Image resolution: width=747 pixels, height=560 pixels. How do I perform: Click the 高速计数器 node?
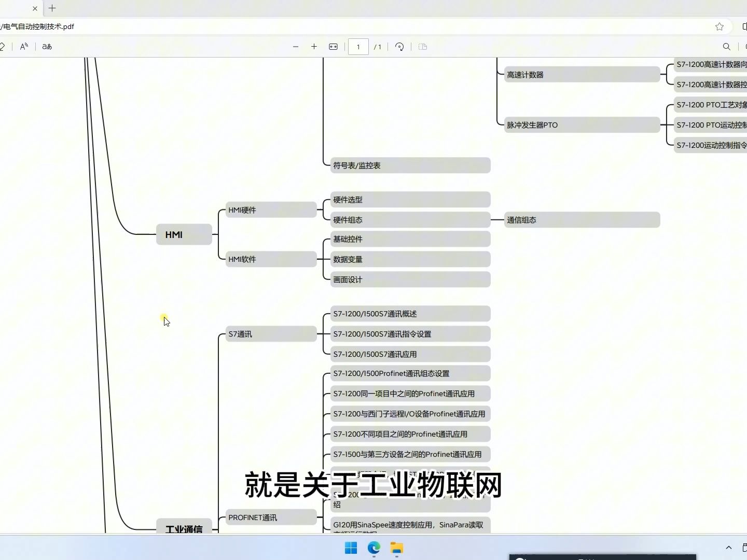(x=582, y=75)
